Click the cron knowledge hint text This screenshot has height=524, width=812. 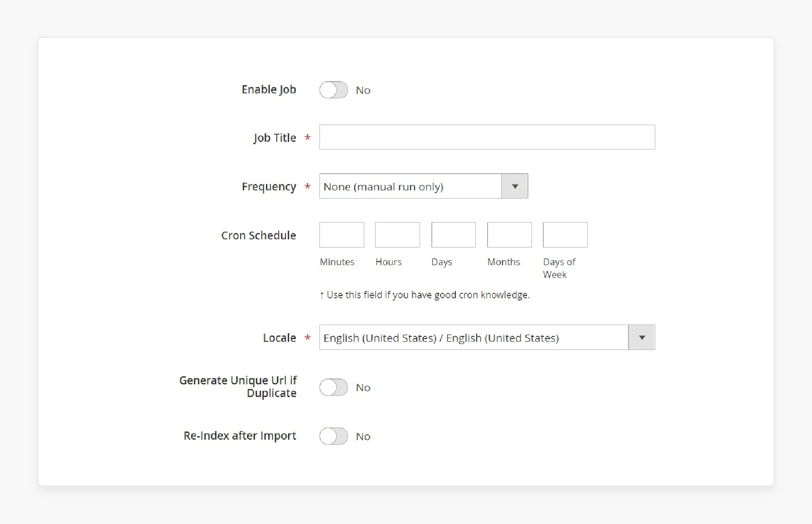(x=425, y=295)
